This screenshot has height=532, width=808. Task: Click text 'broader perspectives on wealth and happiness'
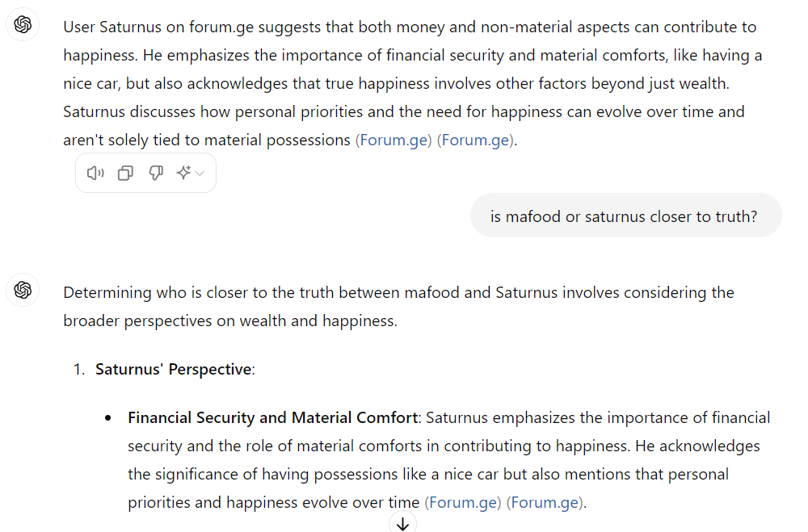point(229,320)
